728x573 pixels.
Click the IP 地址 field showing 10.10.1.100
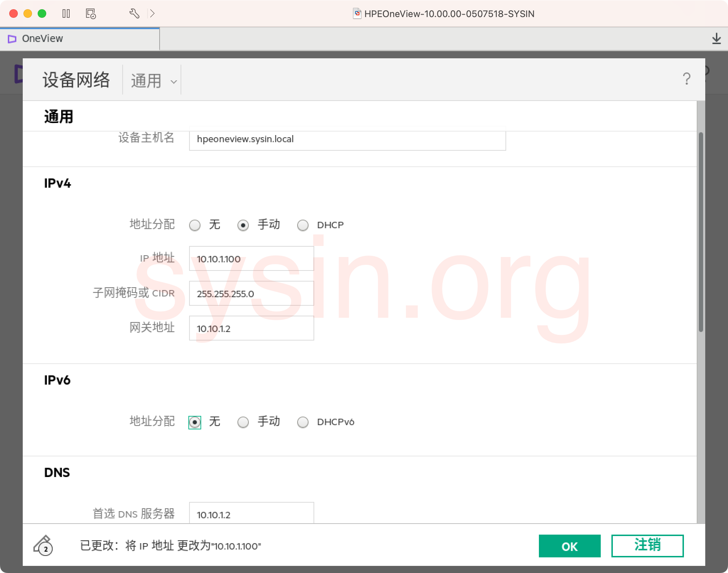(x=252, y=258)
